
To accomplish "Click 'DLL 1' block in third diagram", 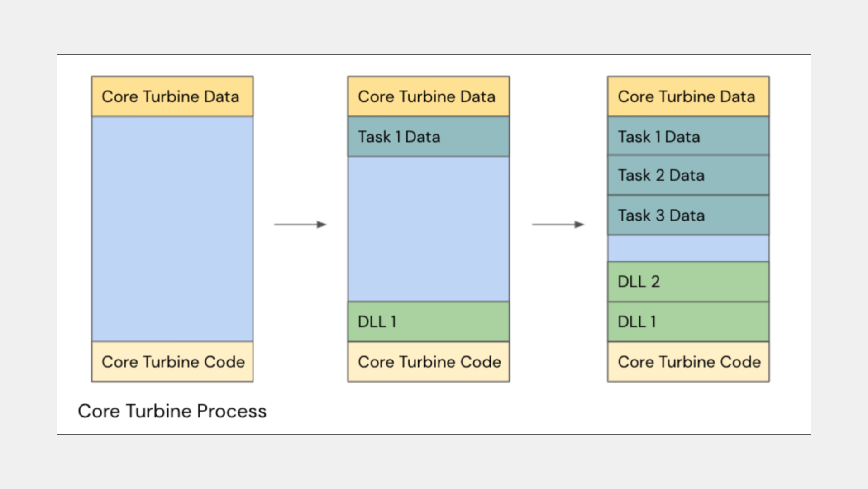I will click(688, 321).
